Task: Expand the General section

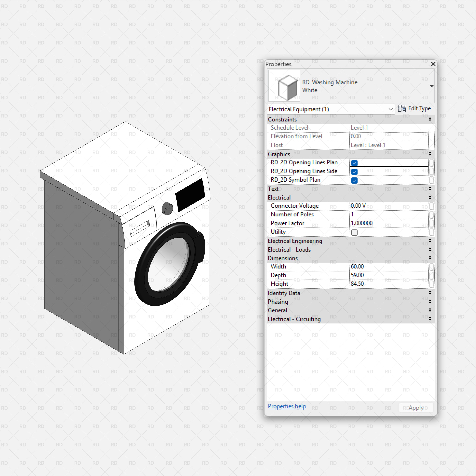Action: [430, 310]
